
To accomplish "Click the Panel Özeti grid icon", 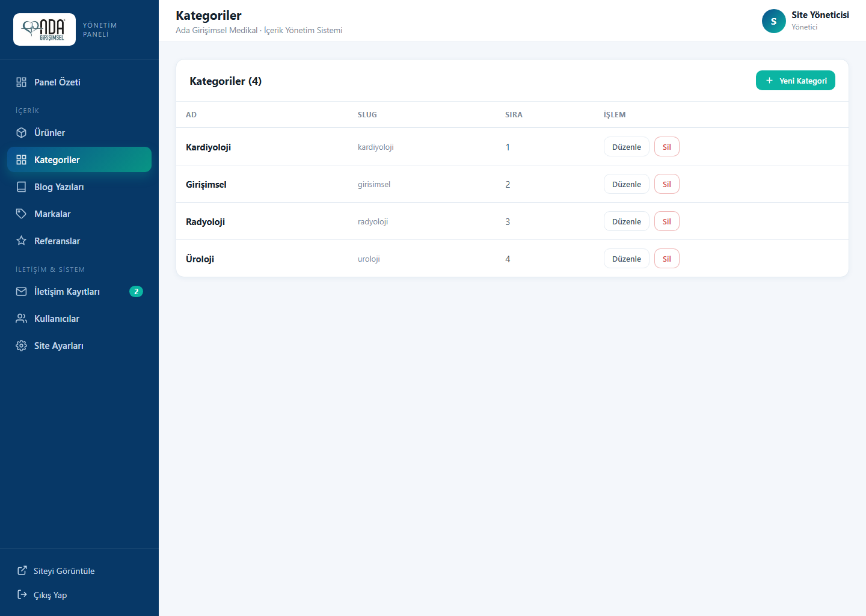I will (21, 82).
